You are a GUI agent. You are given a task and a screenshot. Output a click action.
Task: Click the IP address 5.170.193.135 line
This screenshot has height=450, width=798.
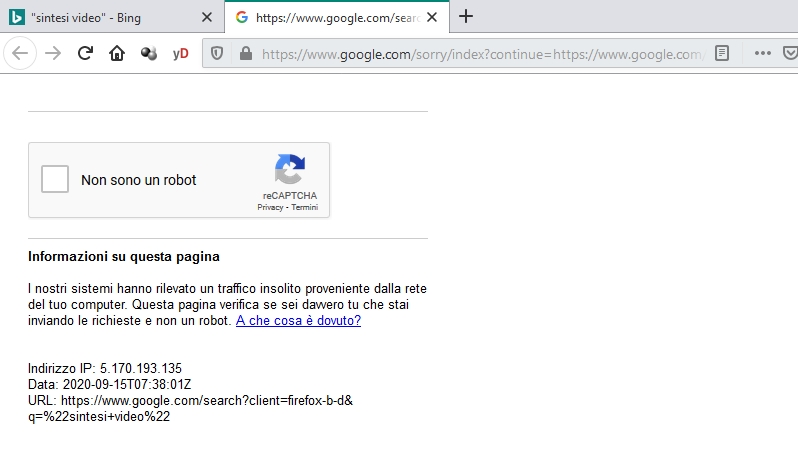click(105, 368)
